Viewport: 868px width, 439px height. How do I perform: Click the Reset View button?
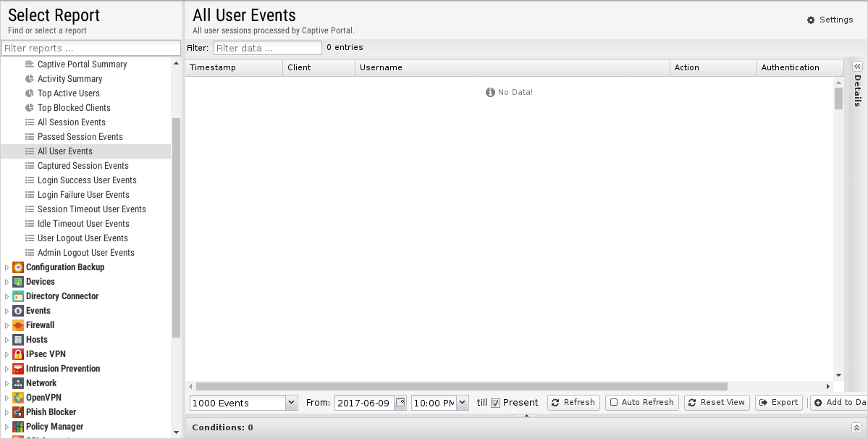pos(717,403)
